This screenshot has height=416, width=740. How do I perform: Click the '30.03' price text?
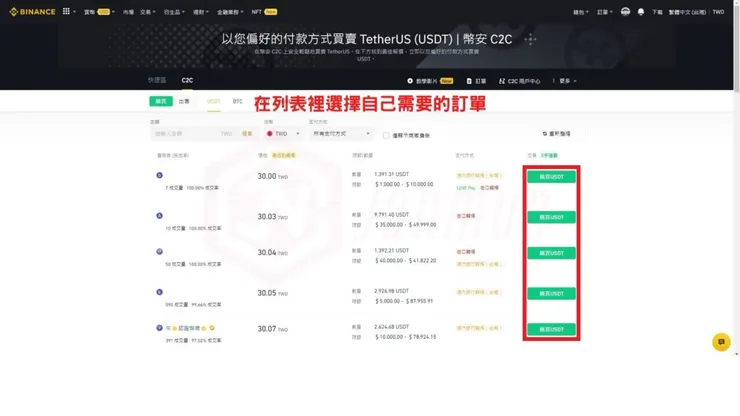tap(267, 217)
